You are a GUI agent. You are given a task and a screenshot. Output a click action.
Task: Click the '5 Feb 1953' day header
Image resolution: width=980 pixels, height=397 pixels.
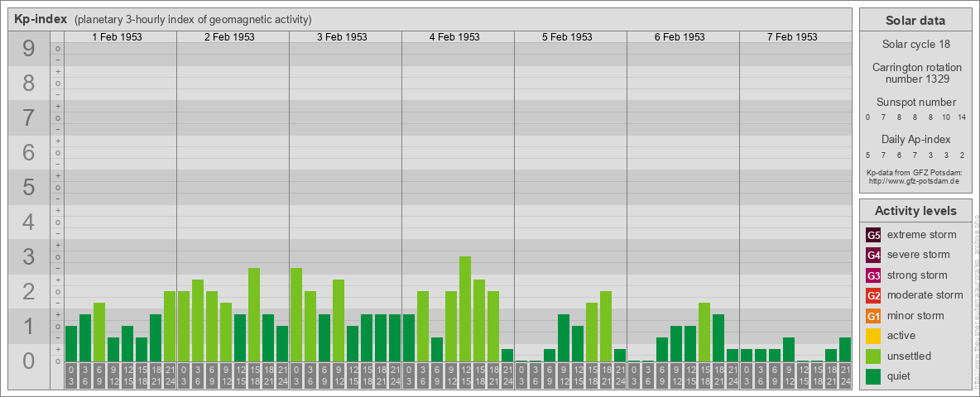click(x=567, y=37)
